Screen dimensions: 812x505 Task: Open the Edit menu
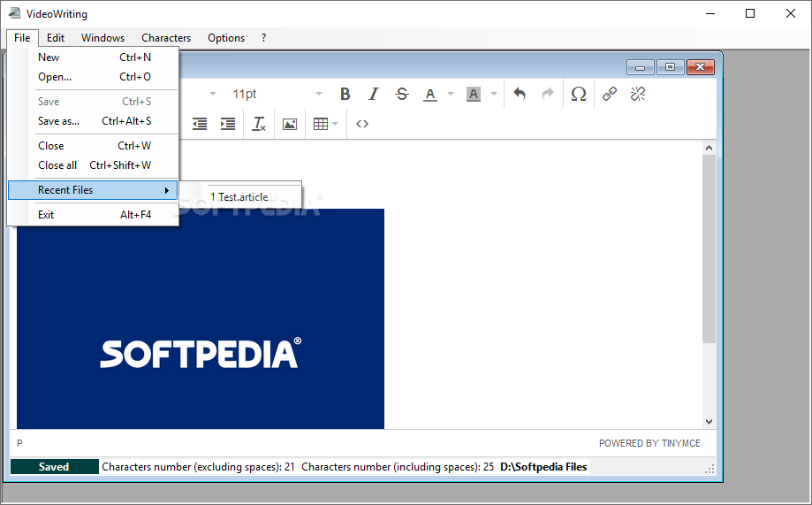tap(56, 38)
